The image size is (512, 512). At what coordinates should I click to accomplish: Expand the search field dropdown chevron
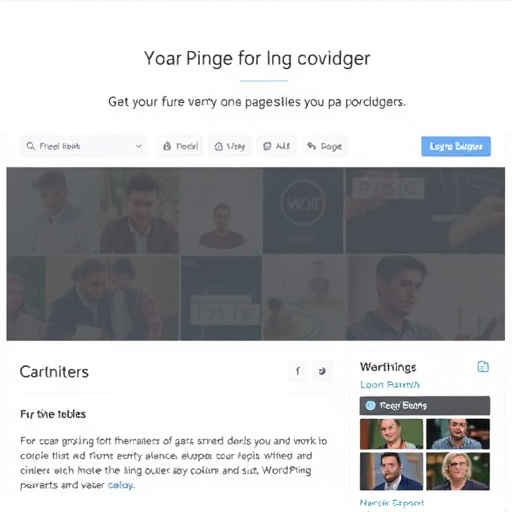coord(139,146)
